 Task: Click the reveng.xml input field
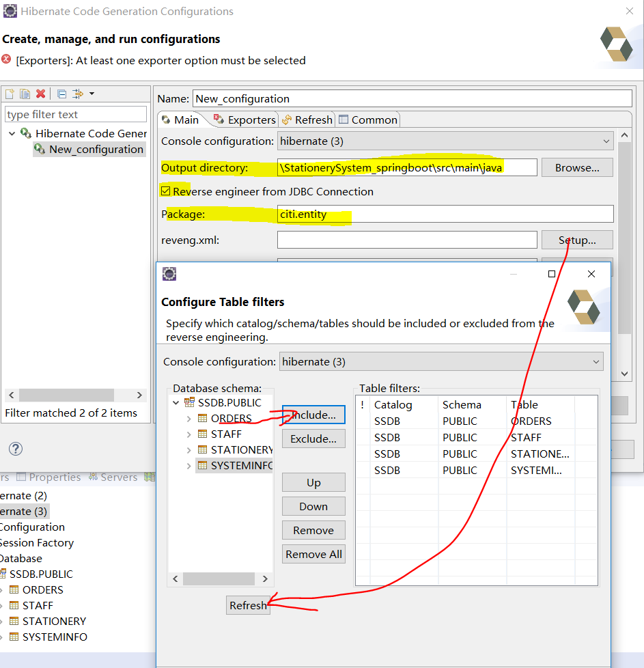click(x=407, y=240)
